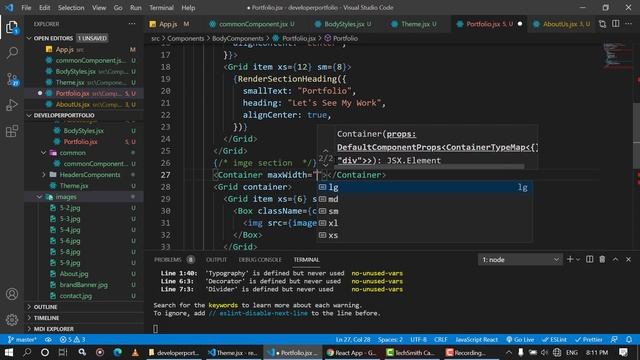Open contact.jpg in explorer
Image resolution: width=640 pixels, height=360 pixels.
(76, 296)
